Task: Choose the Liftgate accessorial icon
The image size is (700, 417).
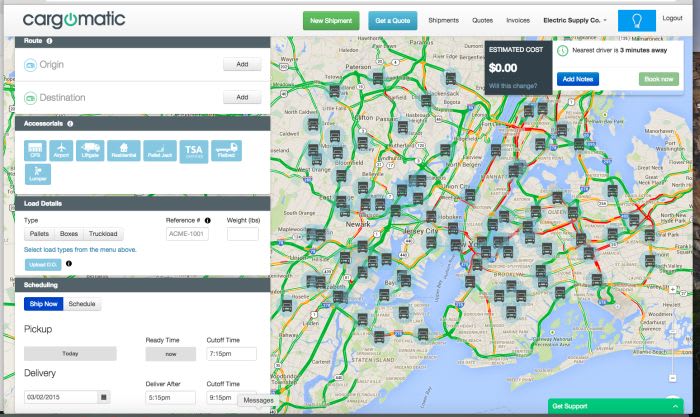Action: (91, 150)
